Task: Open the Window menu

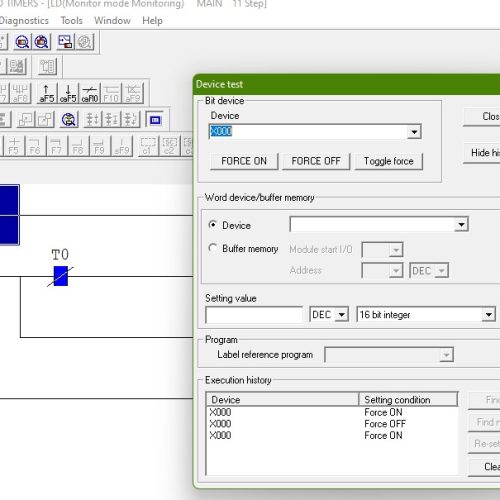Action: (112, 21)
